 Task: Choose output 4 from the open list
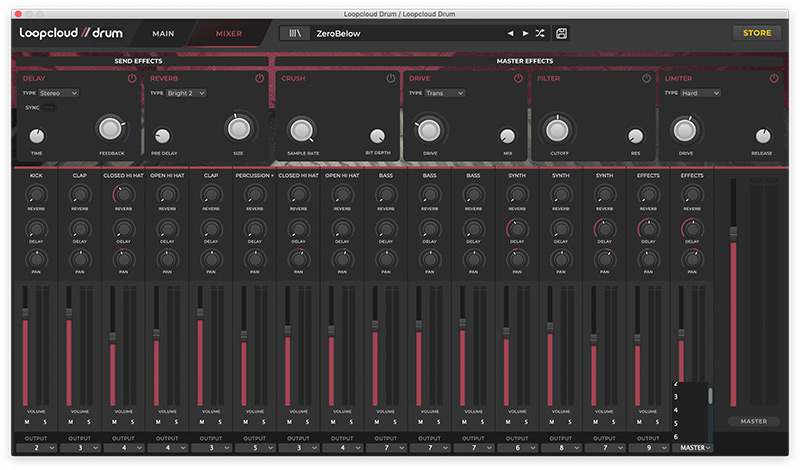[x=689, y=410]
